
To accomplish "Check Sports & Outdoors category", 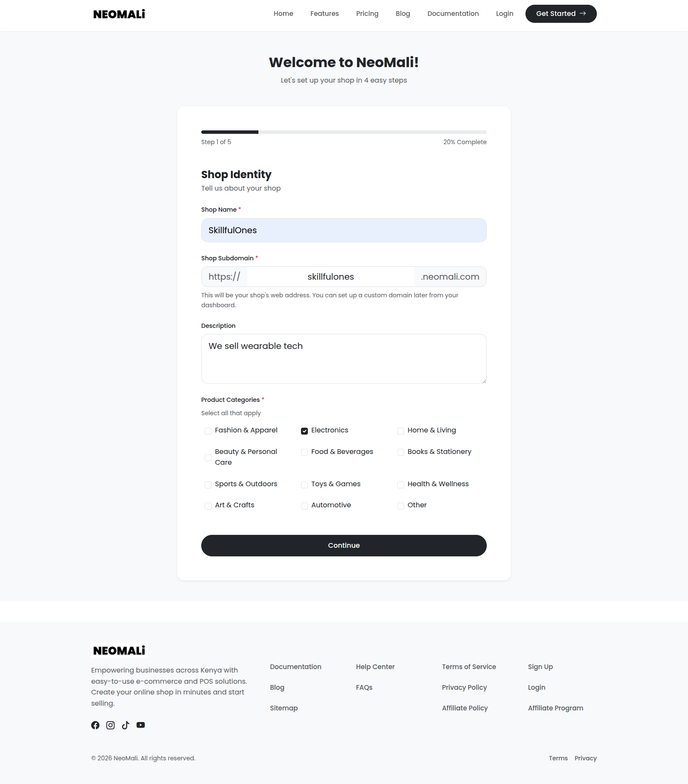I will pyautogui.click(x=208, y=485).
